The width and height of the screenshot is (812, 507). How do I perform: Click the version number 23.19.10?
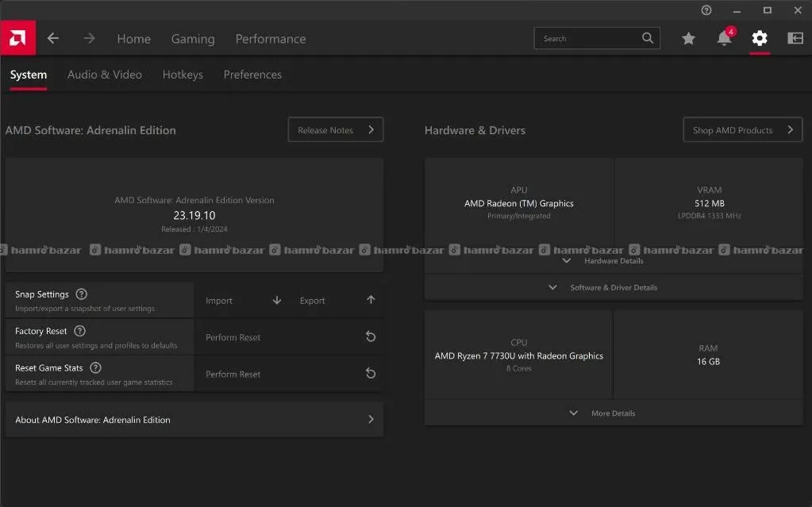click(x=194, y=215)
